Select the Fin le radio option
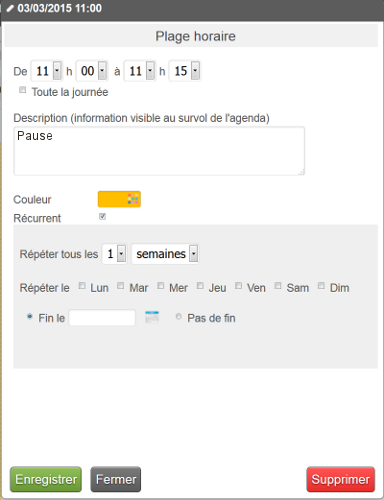This screenshot has height=500, width=384. tap(30, 316)
